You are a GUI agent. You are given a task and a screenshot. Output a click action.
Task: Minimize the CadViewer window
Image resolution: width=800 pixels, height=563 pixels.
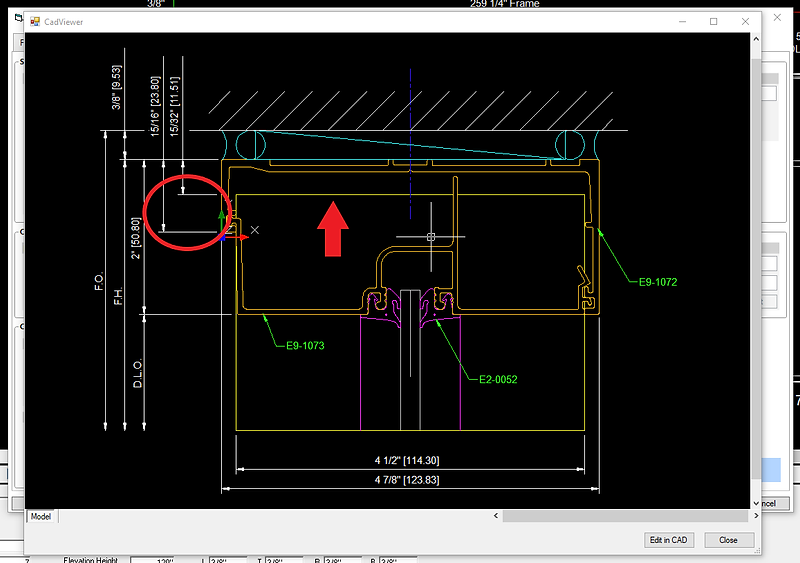[683, 21]
